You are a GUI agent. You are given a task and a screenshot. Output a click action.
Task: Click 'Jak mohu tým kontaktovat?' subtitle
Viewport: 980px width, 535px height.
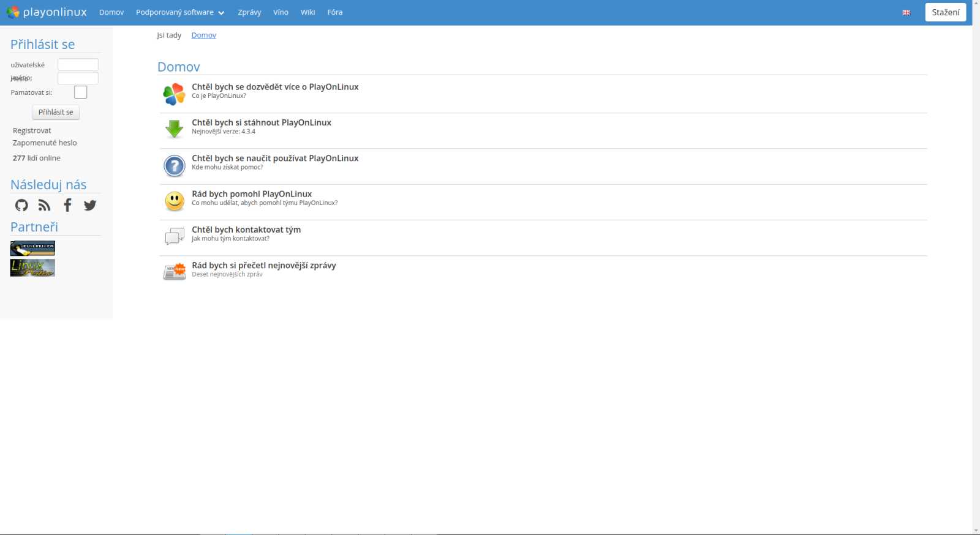coord(230,239)
